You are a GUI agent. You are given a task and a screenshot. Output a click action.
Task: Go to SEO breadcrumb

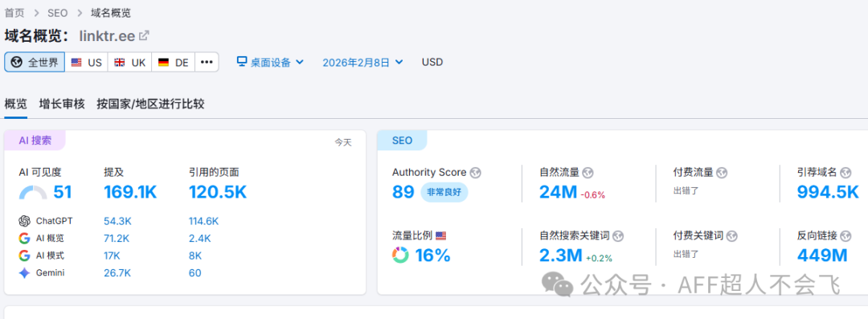[x=58, y=13]
